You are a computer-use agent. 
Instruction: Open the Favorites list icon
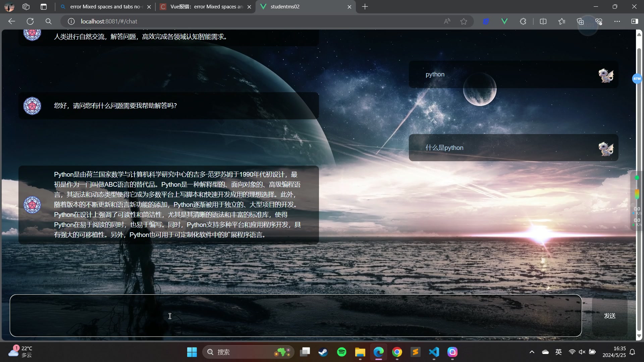tap(562, 21)
